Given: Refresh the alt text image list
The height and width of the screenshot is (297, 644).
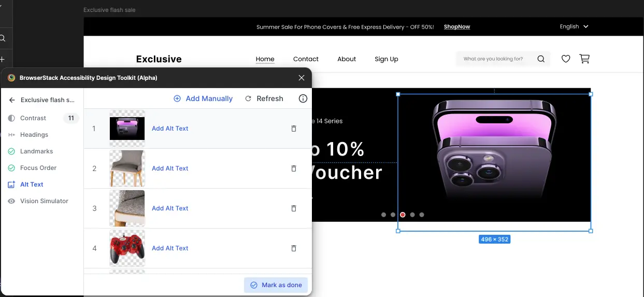Looking at the screenshot, I should [x=264, y=98].
